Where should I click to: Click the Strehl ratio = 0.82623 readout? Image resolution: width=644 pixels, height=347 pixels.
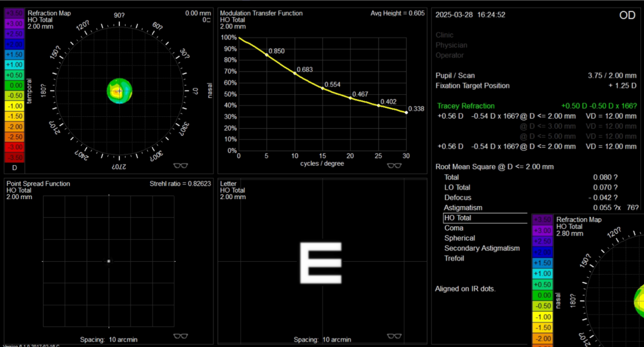[x=180, y=184]
